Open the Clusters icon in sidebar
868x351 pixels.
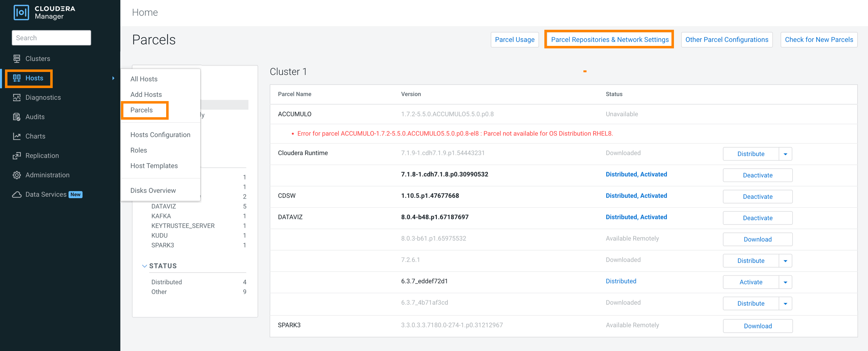[x=16, y=59]
